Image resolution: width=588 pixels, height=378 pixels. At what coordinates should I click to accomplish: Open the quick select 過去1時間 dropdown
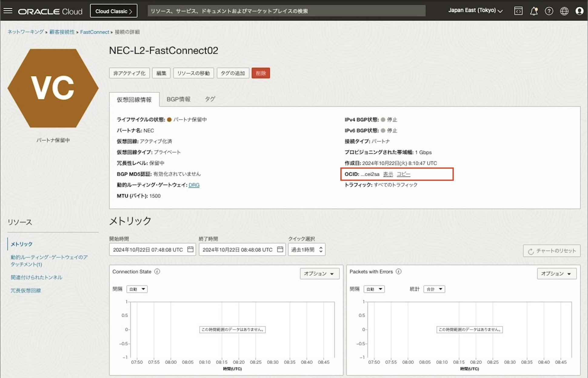(306, 250)
